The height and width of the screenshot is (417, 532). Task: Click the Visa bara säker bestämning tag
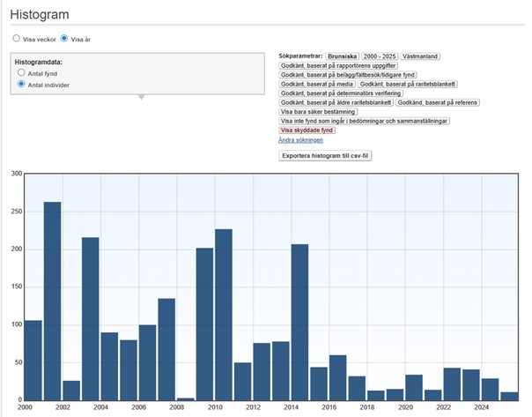pos(318,112)
